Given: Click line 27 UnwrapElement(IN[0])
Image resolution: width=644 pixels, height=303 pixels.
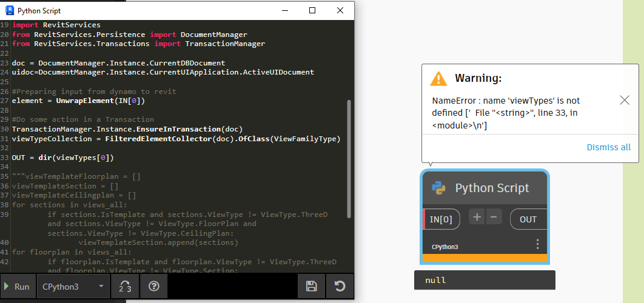Looking at the screenshot, I should (x=78, y=101).
